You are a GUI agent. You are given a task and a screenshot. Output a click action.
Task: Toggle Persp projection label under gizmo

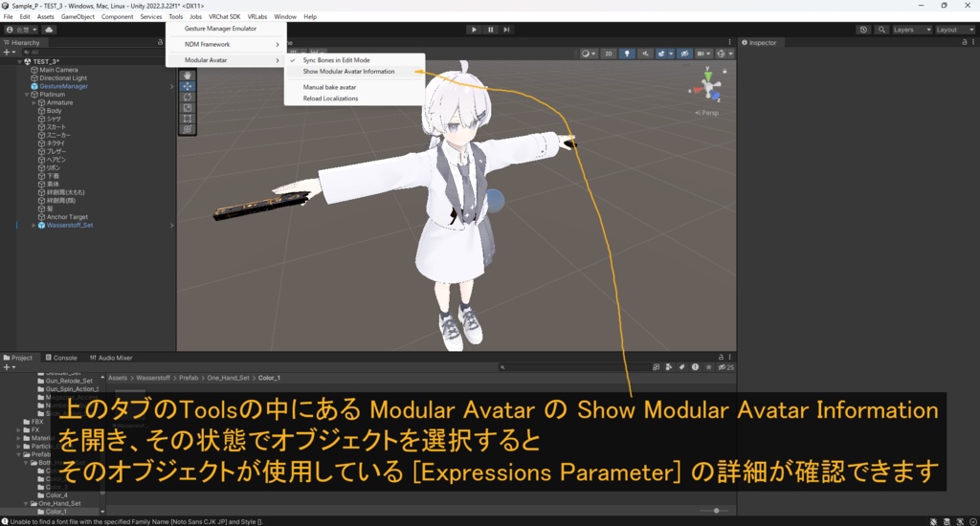pyautogui.click(x=707, y=113)
